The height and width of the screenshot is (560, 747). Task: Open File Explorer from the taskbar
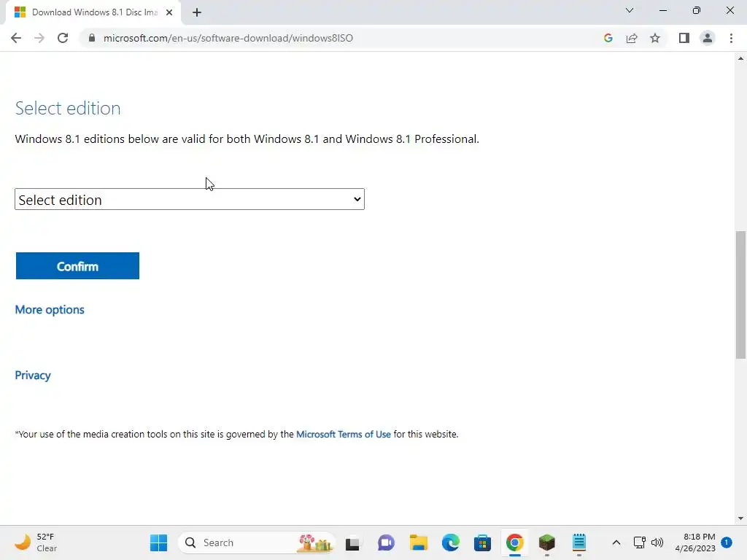coord(418,542)
